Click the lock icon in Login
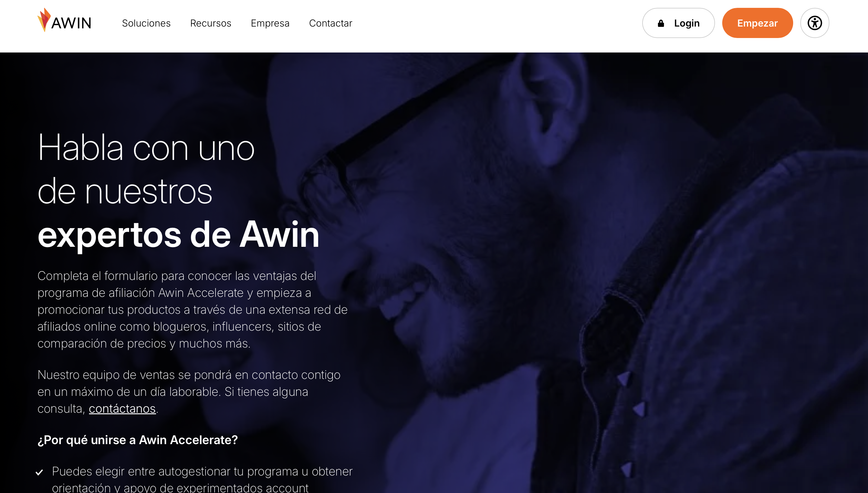868x493 pixels. point(661,23)
